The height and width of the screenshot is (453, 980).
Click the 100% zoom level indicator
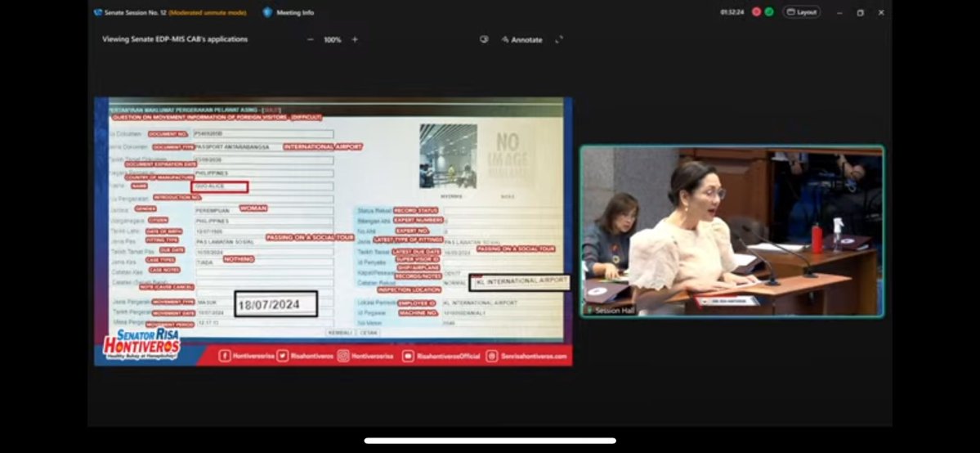[x=332, y=39]
